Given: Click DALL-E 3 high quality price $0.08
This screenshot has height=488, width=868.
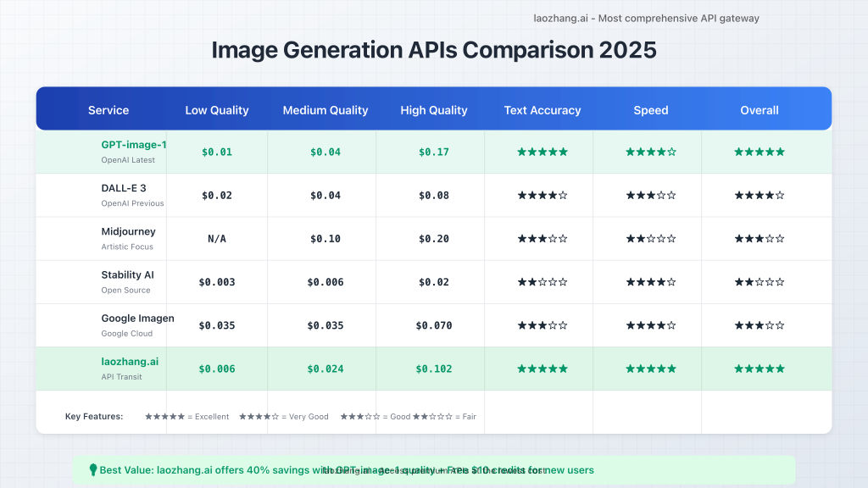Looking at the screenshot, I should click(x=434, y=196).
